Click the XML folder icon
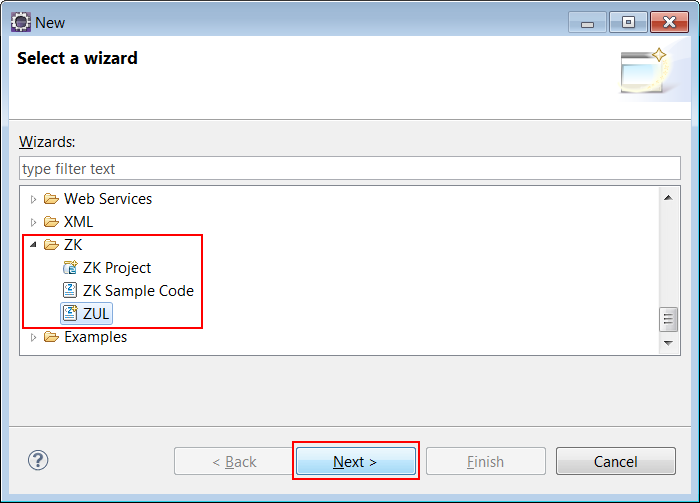 (51, 222)
